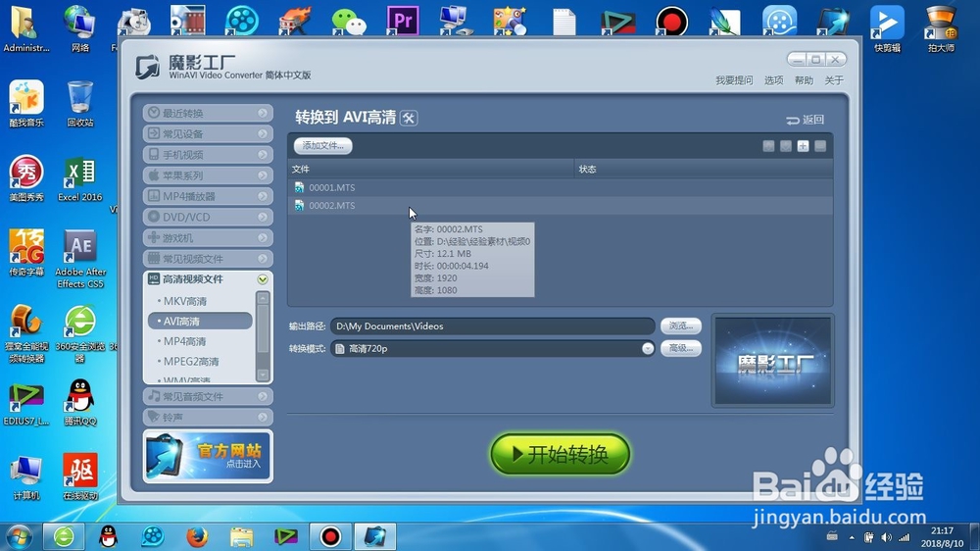Open the 关于 menu
This screenshot has width=980, height=551.
tap(834, 80)
